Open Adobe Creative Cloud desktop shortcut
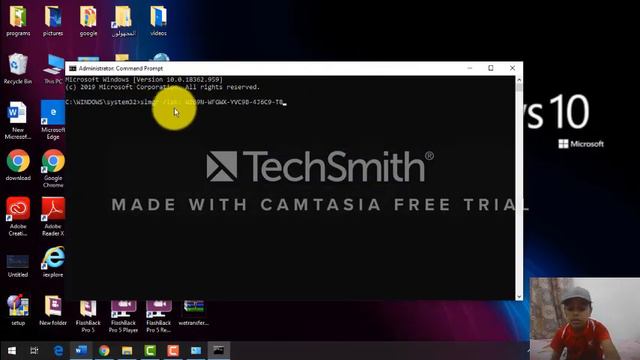The image size is (640, 360). (18, 216)
